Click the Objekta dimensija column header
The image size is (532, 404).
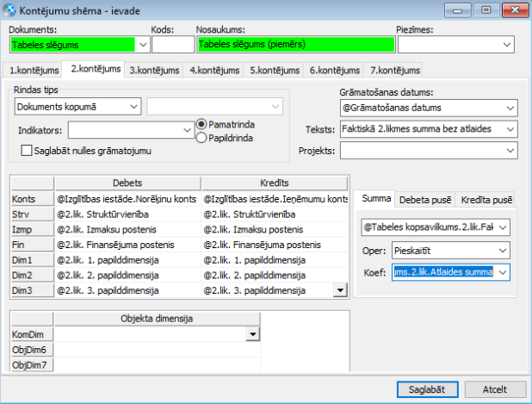pyautogui.click(x=157, y=319)
